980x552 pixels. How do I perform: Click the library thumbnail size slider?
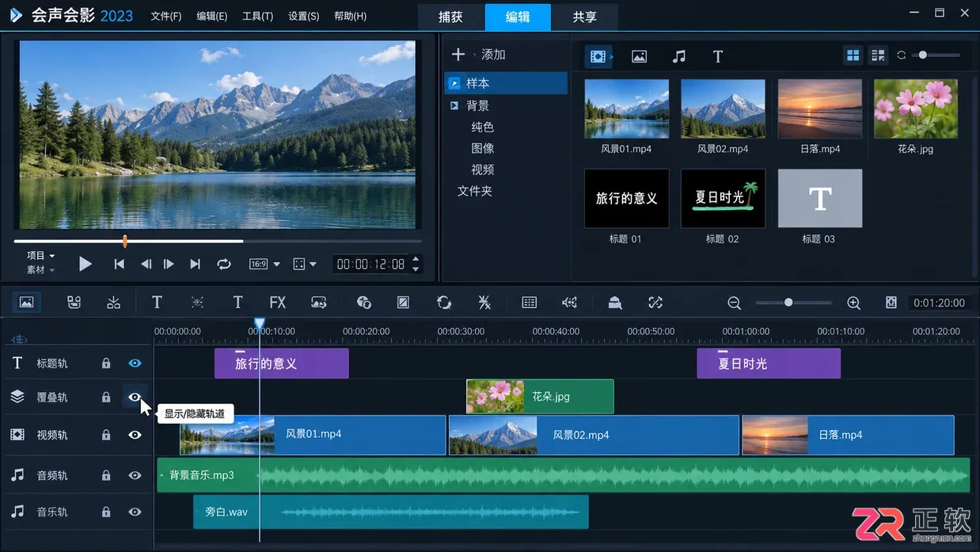pos(936,55)
